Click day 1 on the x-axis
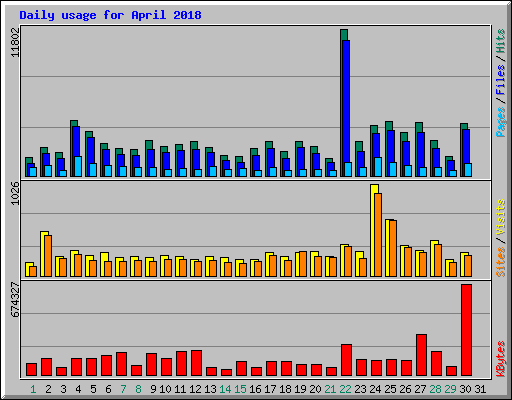Viewport: 512px width, 400px height. click(x=33, y=389)
